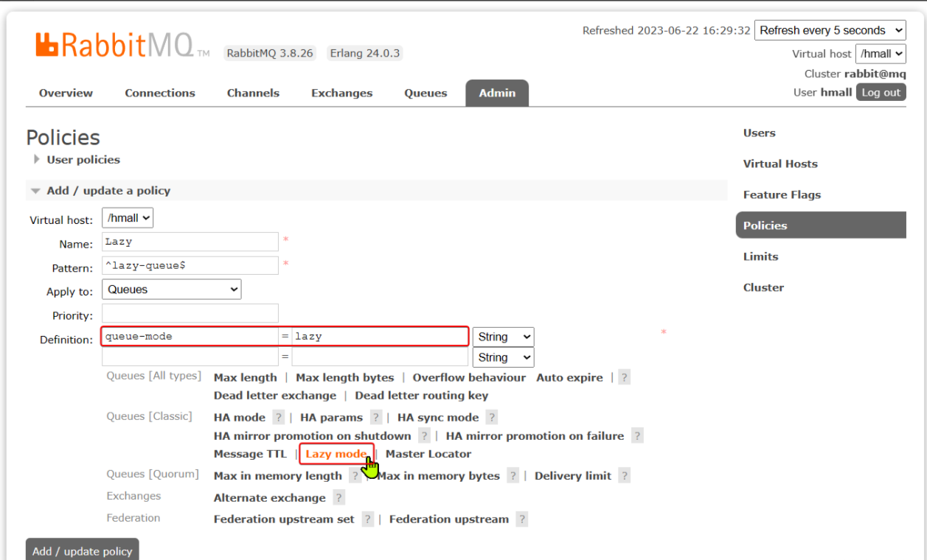
Task: Insert the Overflow behaviour definition key
Action: [x=469, y=377]
